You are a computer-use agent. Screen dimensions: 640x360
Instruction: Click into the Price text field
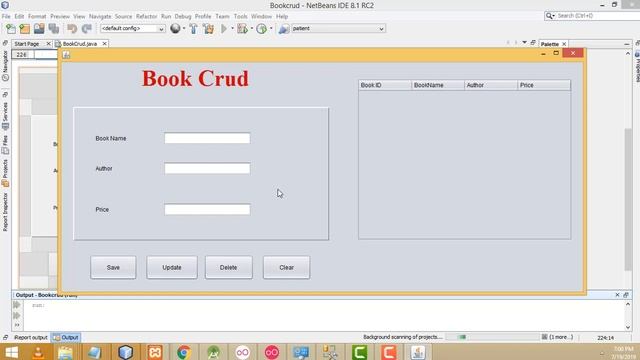(x=207, y=209)
